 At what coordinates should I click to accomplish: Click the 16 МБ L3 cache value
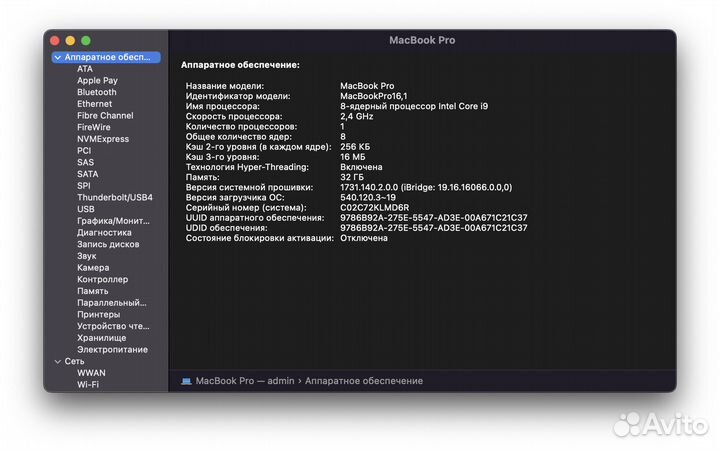353,157
